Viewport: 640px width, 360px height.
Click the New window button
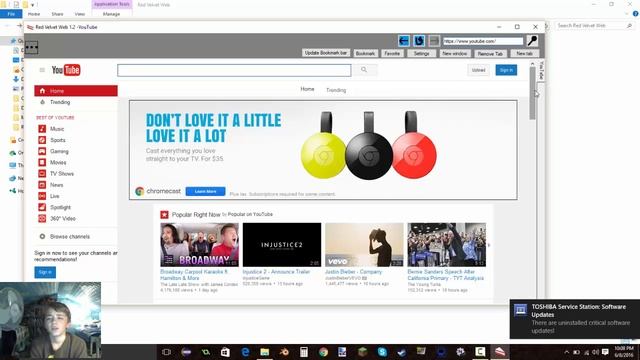point(455,53)
